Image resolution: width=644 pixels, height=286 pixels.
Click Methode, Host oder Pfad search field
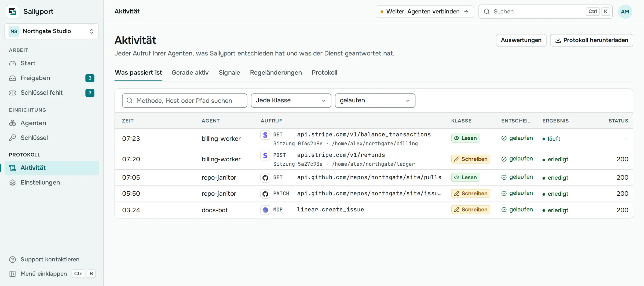click(x=185, y=101)
